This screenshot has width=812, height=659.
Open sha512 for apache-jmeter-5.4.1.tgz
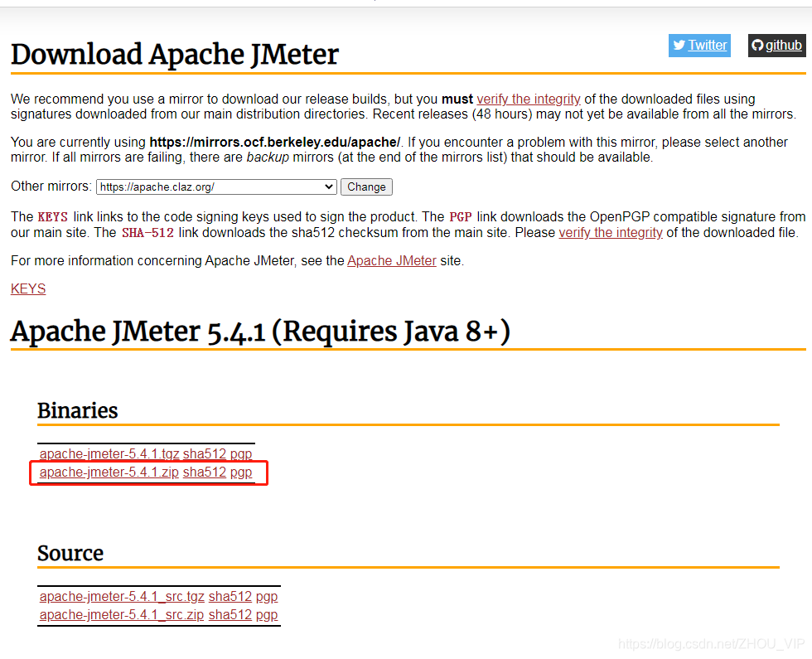click(205, 454)
